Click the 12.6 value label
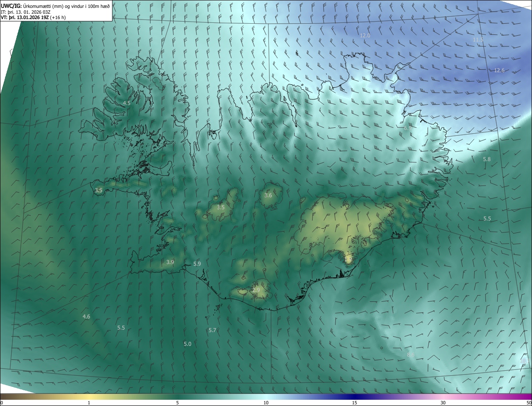This screenshot has width=532, height=406. [499, 70]
